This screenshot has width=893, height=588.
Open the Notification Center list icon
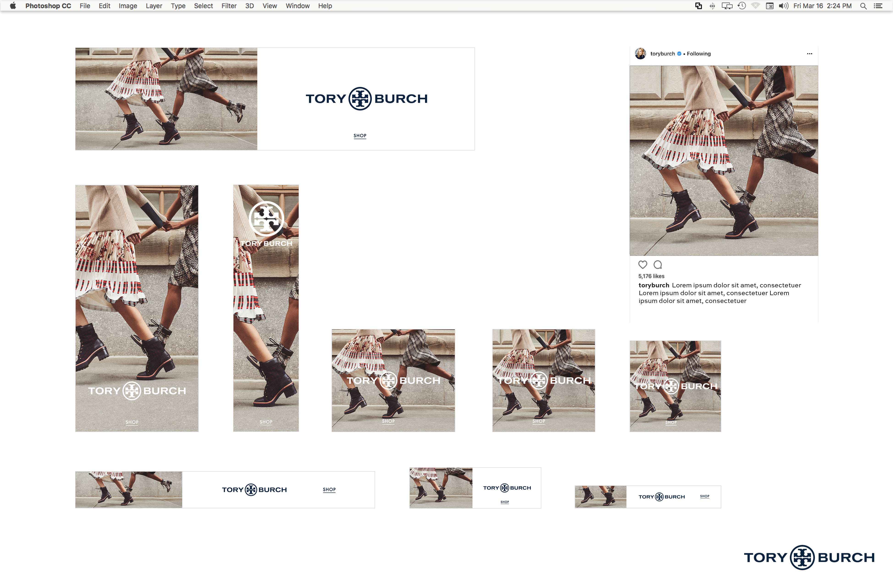pos(878,6)
